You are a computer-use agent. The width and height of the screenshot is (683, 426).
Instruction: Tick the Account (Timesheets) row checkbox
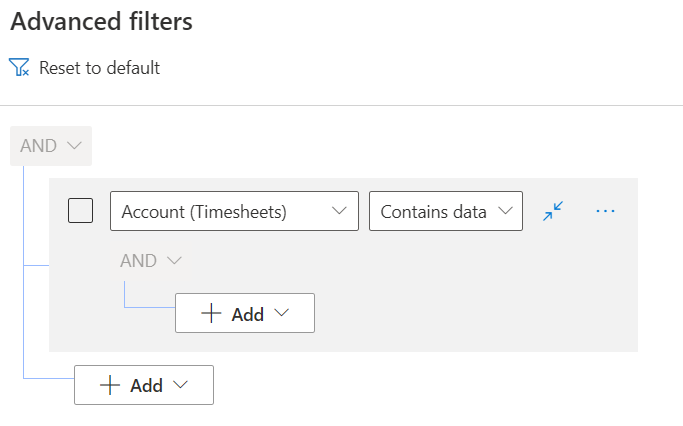pyautogui.click(x=81, y=211)
